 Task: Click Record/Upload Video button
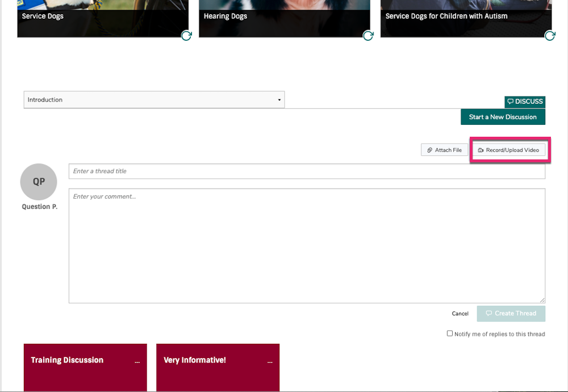(508, 150)
